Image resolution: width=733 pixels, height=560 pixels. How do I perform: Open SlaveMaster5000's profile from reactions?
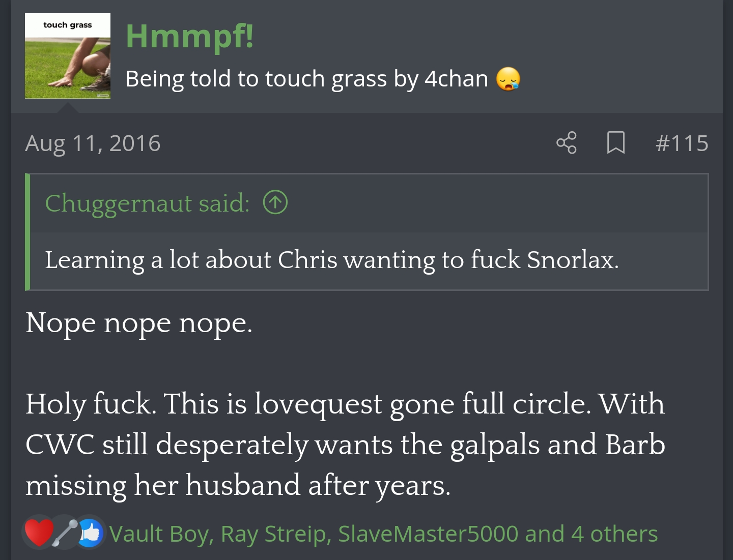[x=428, y=534]
